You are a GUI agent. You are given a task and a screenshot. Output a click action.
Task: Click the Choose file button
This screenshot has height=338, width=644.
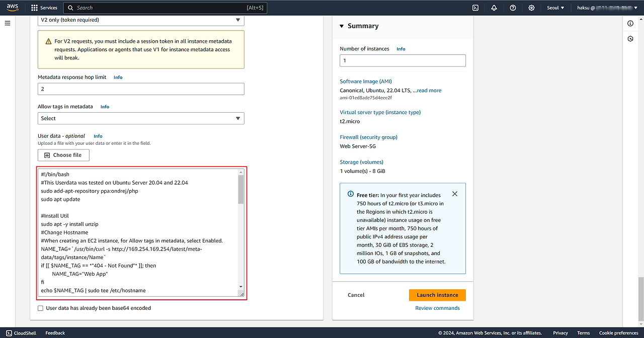click(63, 155)
